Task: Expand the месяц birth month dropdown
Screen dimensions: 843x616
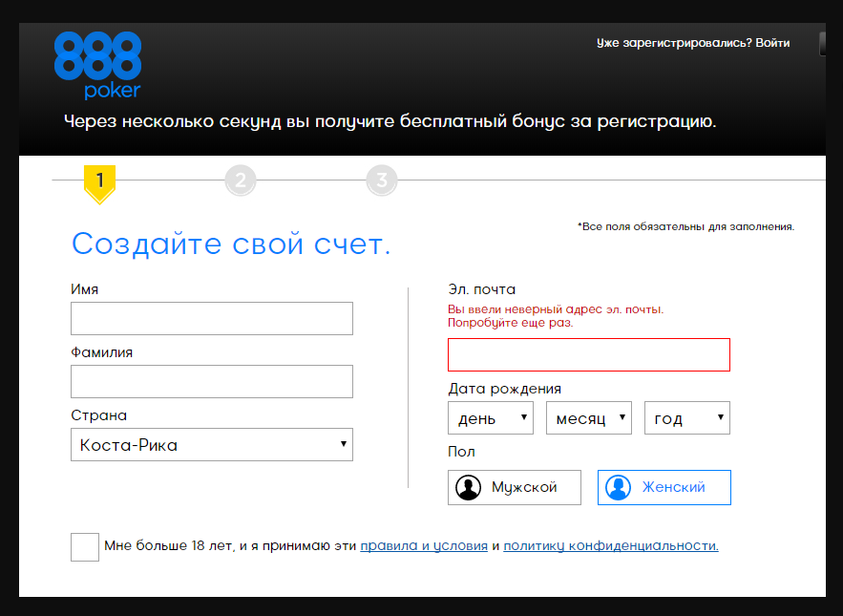Action: [588, 418]
